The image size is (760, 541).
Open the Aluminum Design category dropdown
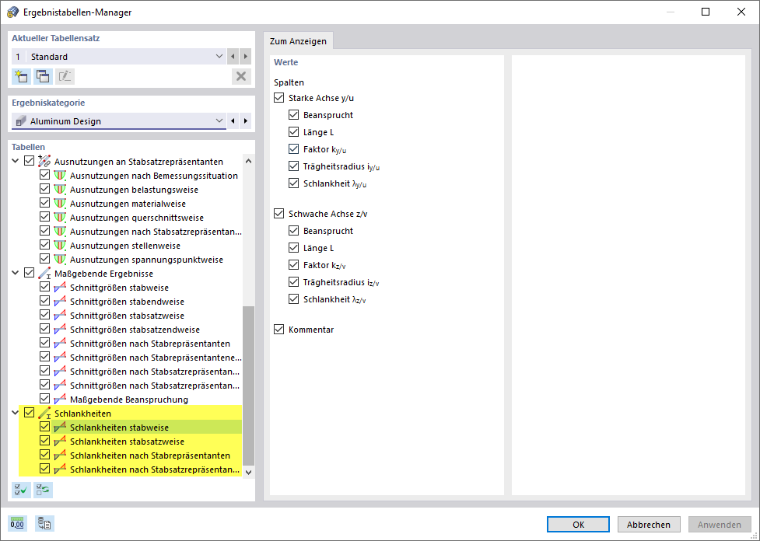[x=219, y=121]
